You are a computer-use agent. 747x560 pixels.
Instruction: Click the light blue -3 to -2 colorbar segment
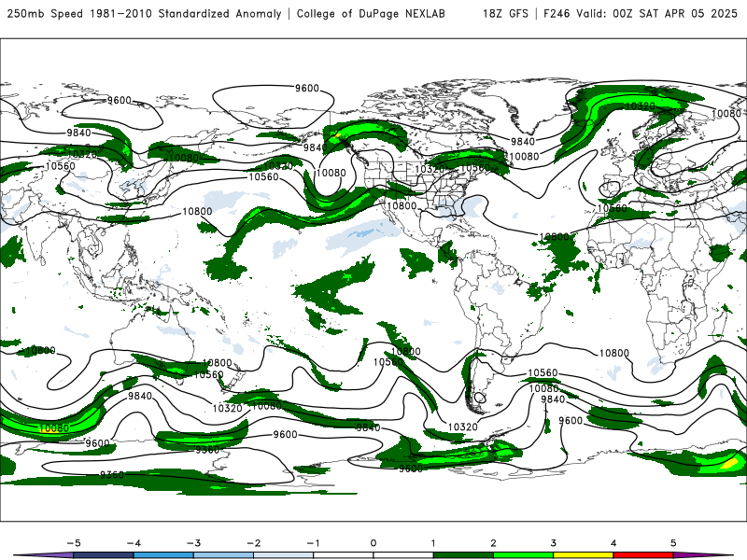pyautogui.click(x=223, y=555)
